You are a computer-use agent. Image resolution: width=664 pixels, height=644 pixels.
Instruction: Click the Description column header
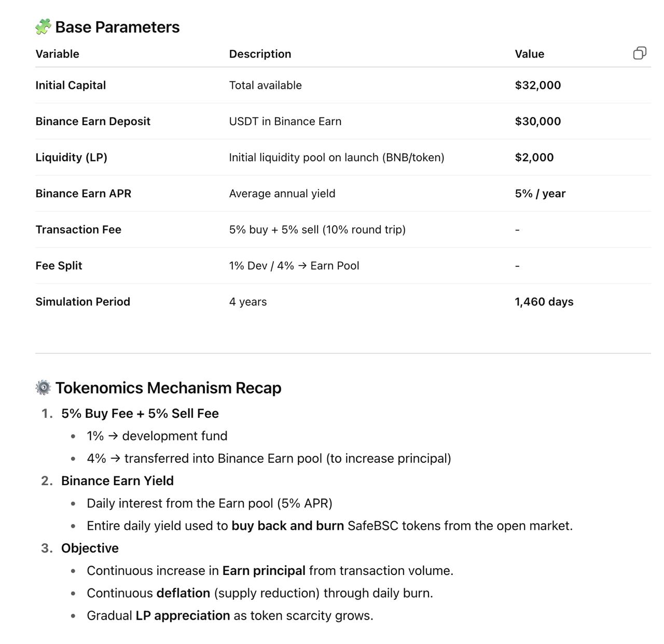pos(260,54)
